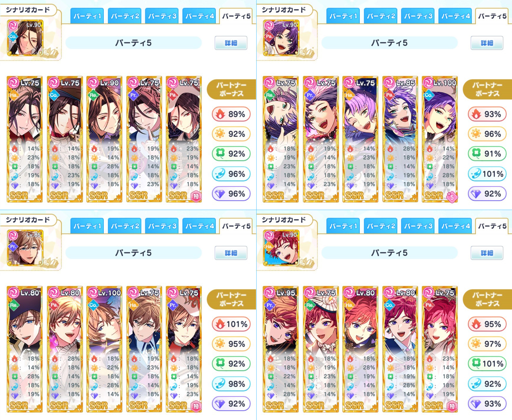Select the Lv.90 Re. card in top-left party
The image size is (512, 420).
pos(104,139)
